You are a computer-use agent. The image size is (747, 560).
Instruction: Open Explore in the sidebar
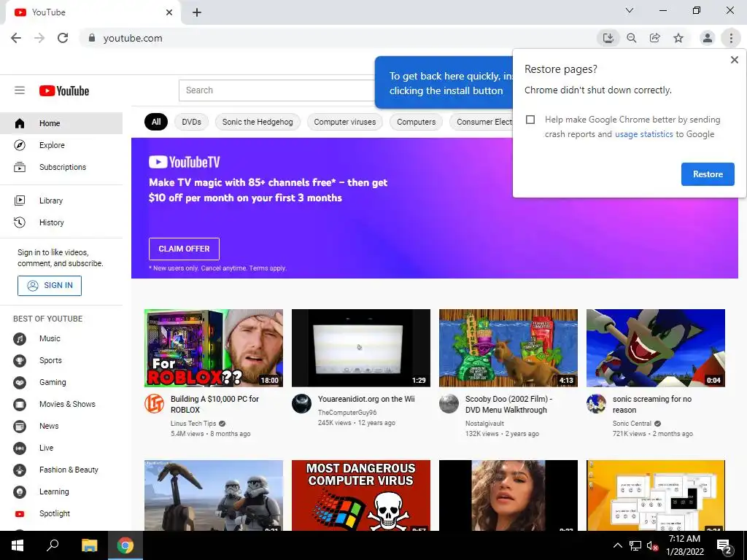(61, 145)
